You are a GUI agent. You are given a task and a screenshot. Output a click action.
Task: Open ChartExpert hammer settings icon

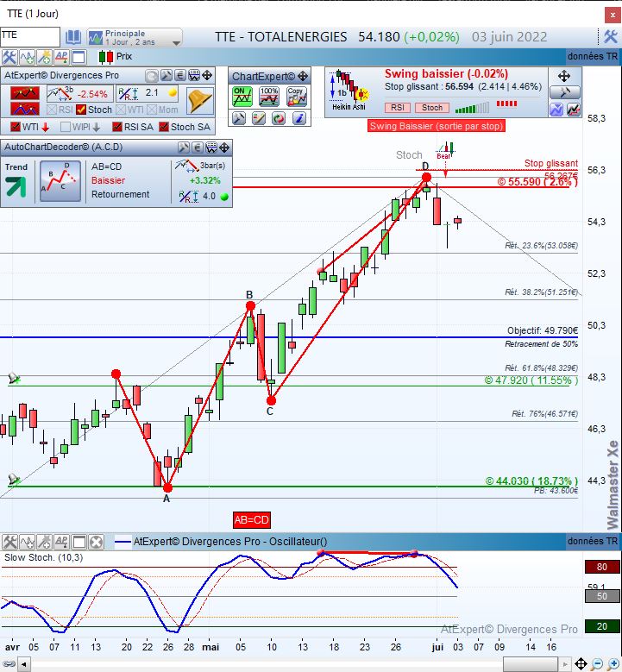point(239,118)
